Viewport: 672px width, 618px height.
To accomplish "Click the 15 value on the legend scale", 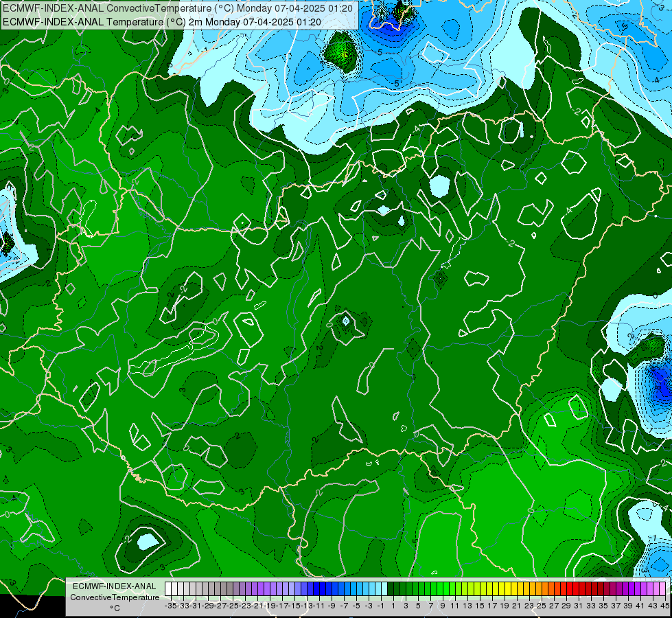I will point(480,606).
